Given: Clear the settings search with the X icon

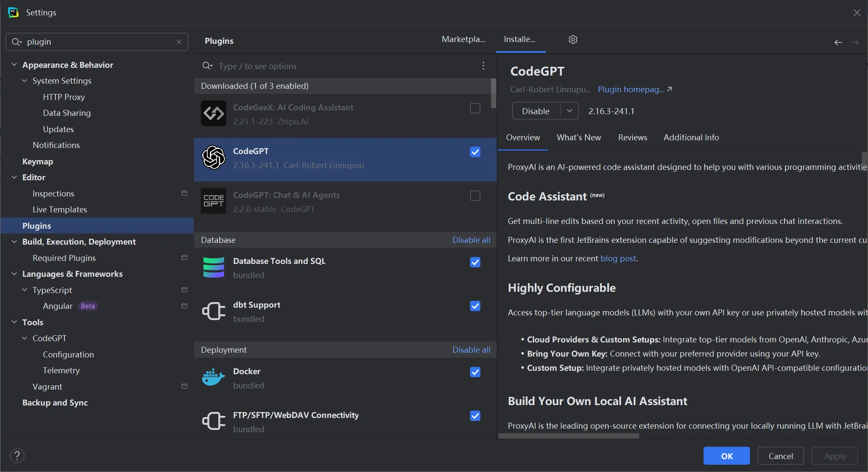Looking at the screenshot, I should 179,42.
